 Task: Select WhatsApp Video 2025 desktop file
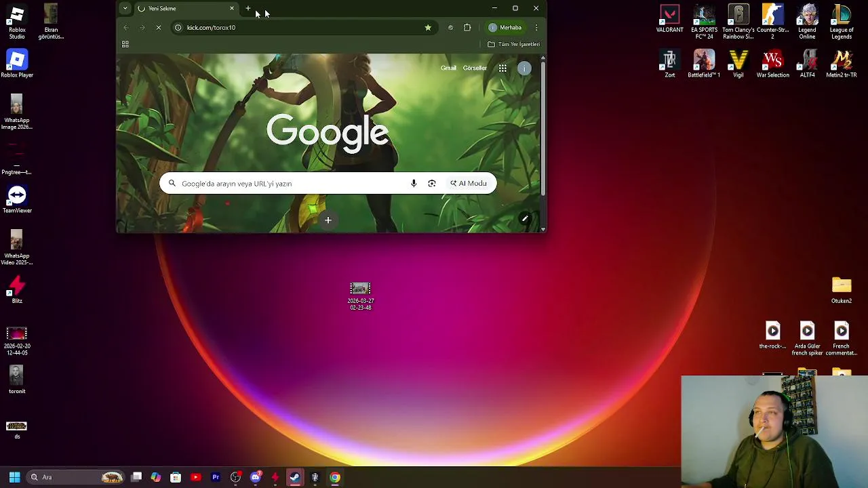[17, 247]
